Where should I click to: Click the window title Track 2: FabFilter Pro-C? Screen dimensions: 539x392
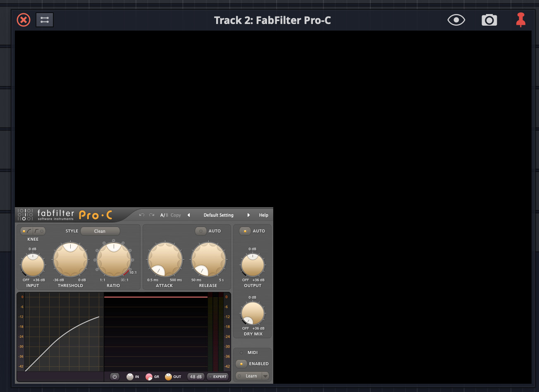click(272, 20)
